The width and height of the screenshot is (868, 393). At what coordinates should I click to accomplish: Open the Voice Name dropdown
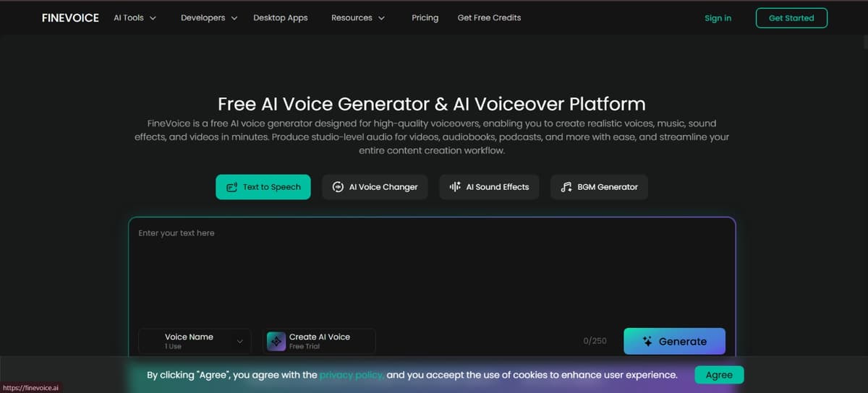[195, 341]
